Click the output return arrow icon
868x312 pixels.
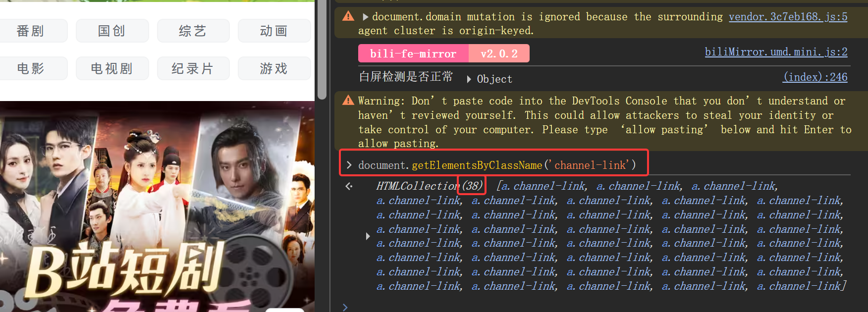[349, 186]
